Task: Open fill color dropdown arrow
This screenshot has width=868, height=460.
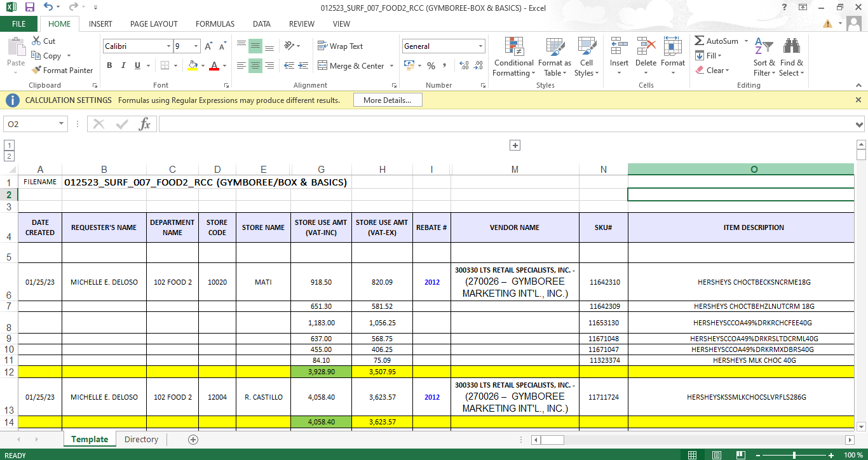Action: (x=203, y=65)
